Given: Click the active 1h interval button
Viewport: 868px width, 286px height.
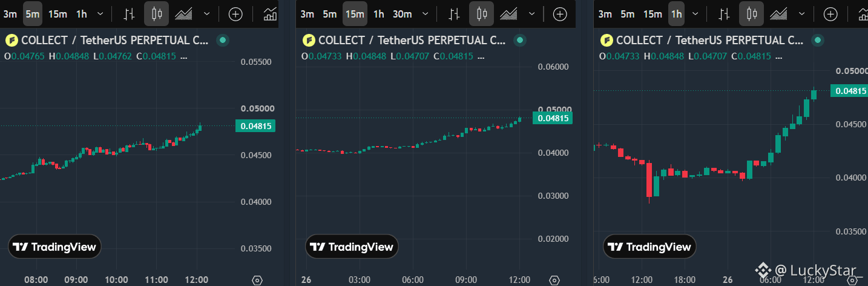Looking at the screenshot, I should click(676, 14).
